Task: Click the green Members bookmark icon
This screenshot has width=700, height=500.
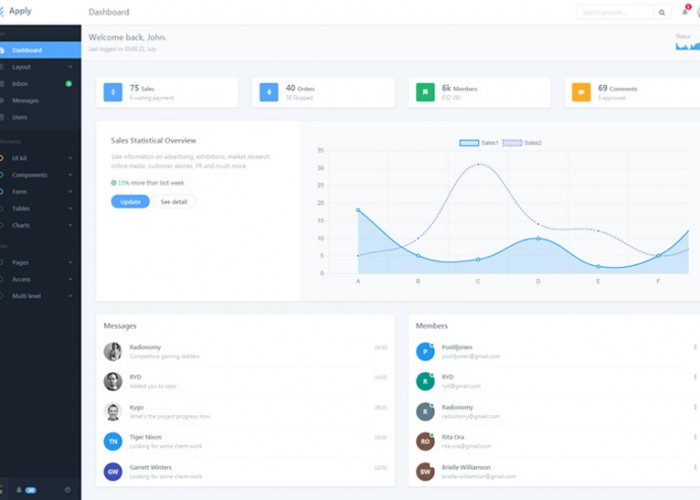Action: (425, 92)
